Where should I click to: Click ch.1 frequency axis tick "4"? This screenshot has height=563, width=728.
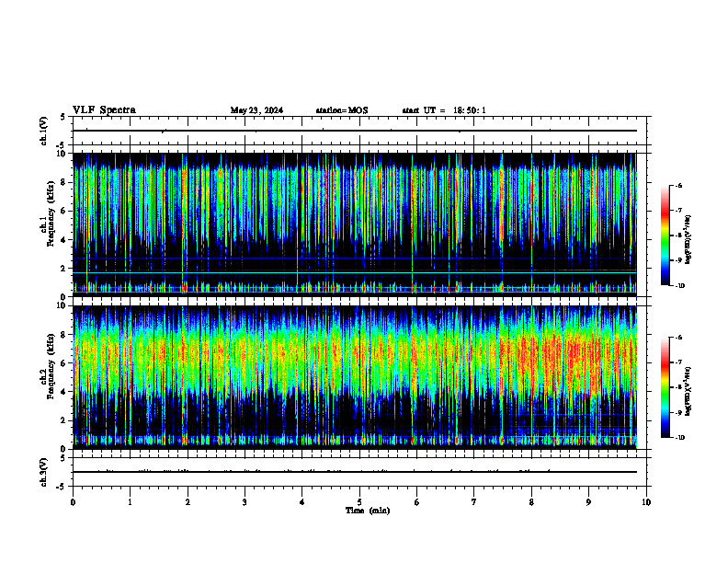[63, 240]
